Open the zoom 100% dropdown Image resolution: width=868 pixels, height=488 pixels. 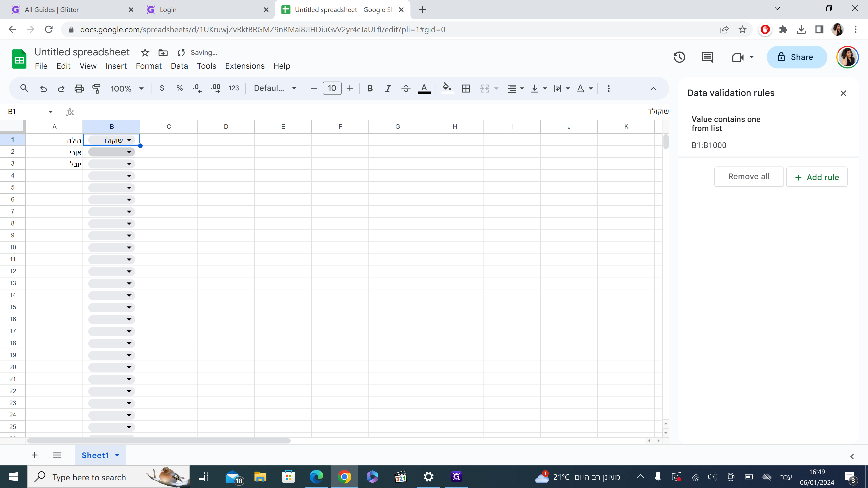point(127,88)
